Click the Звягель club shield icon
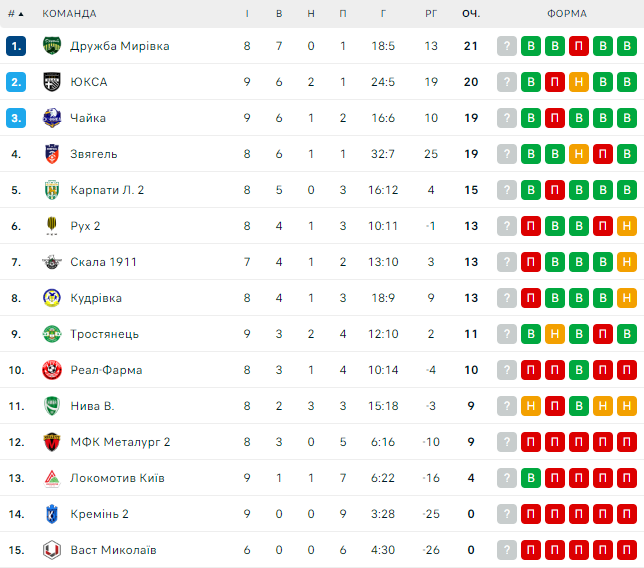This screenshot has width=644, height=568. click(x=52, y=154)
